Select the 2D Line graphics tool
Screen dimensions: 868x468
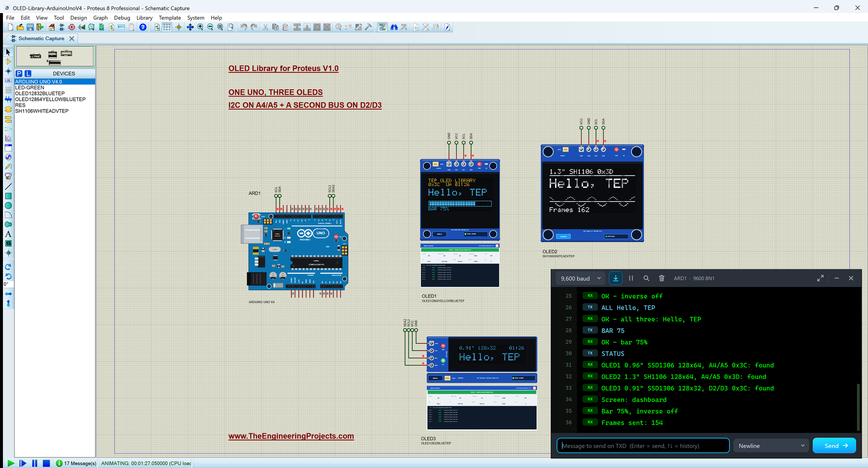pyautogui.click(x=8, y=186)
